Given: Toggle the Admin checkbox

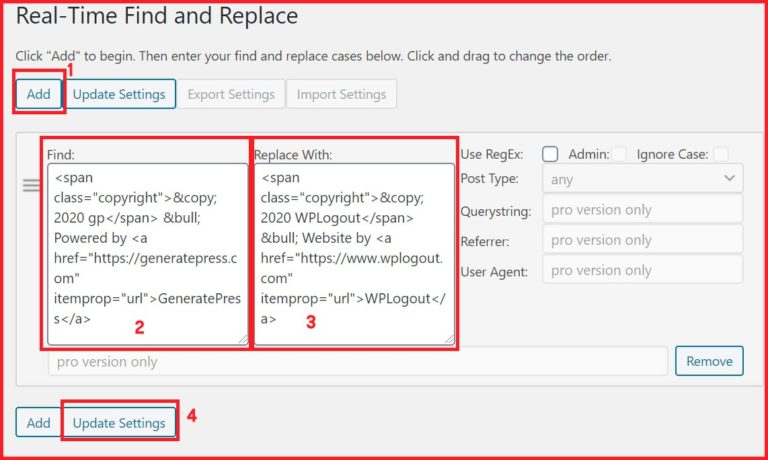Looking at the screenshot, I should point(619,154).
